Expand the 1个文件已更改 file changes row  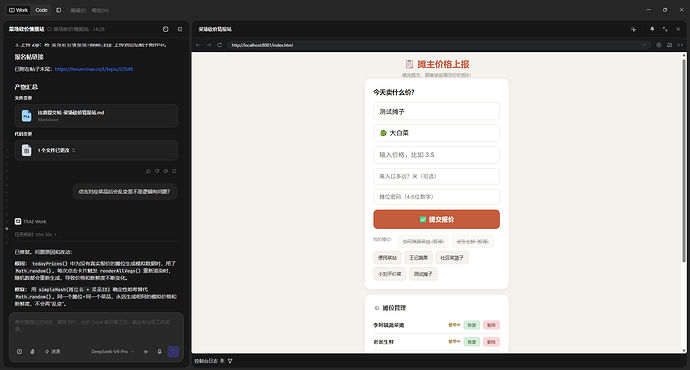96,150
